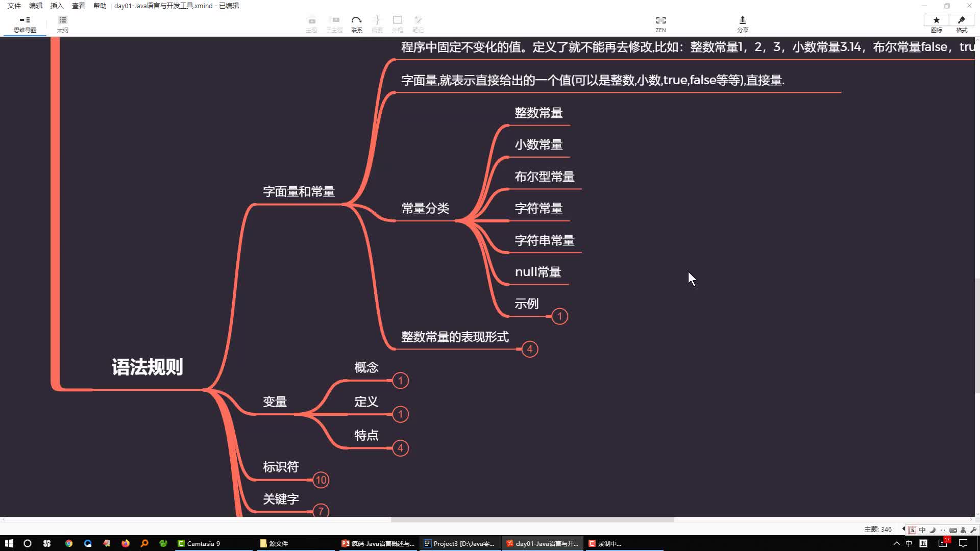Screen dimensions: 980x551
Task: Click the horizontal scrollbar thumb
Action: pos(532,519)
